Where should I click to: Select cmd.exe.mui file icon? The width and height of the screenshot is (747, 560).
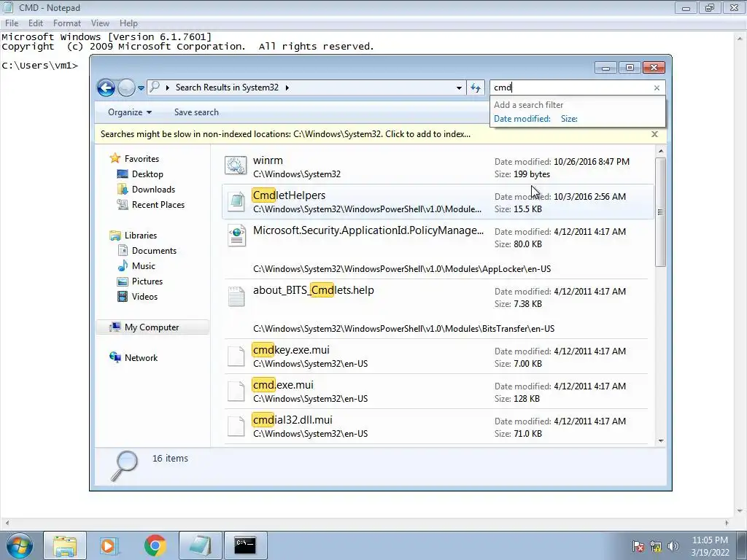pyautogui.click(x=236, y=391)
